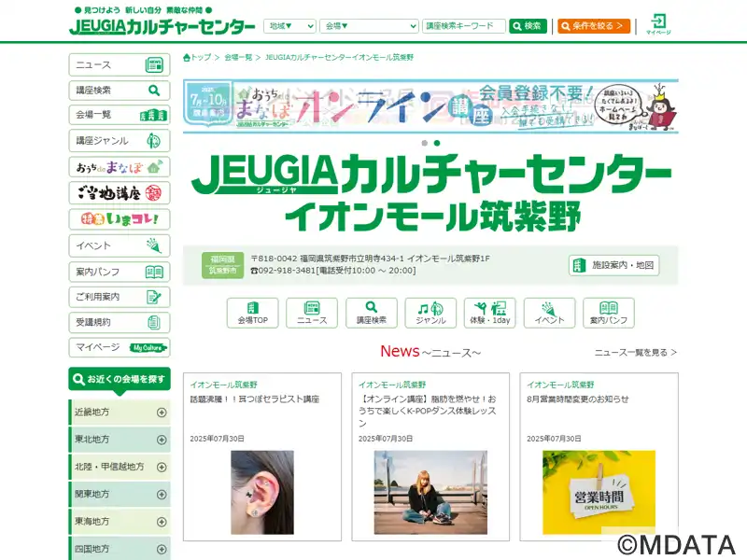The height and width of the screenshot is (560, 747).
Task: Select the first banner carousel dot
Action: tap(425, 143)
